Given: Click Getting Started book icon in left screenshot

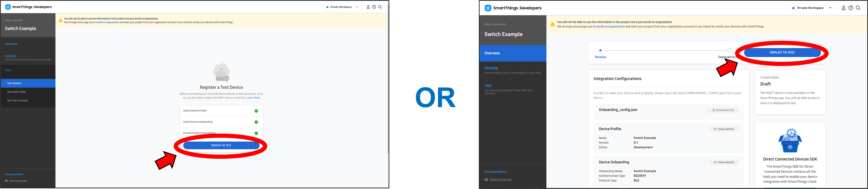Looking at the screenshot, I should 6,181.
